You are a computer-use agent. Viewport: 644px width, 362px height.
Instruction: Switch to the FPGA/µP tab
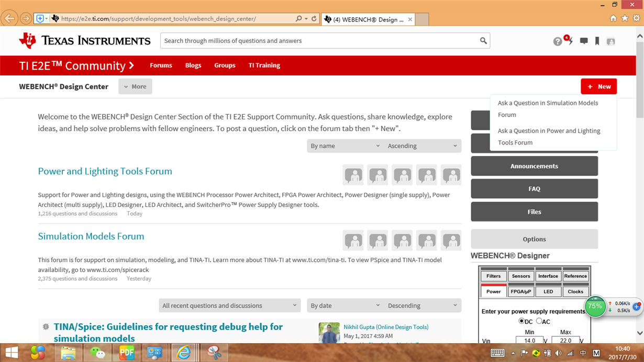coord(521,291)
